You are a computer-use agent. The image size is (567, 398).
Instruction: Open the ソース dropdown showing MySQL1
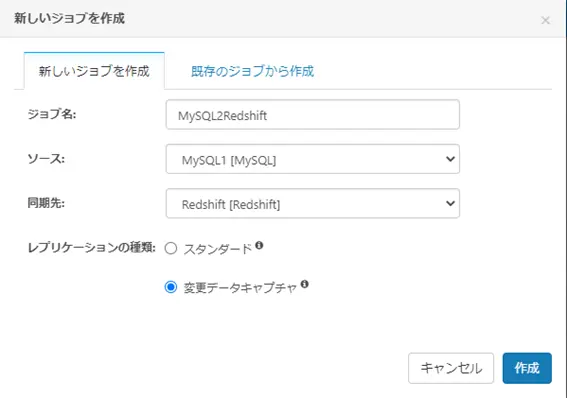313,159
